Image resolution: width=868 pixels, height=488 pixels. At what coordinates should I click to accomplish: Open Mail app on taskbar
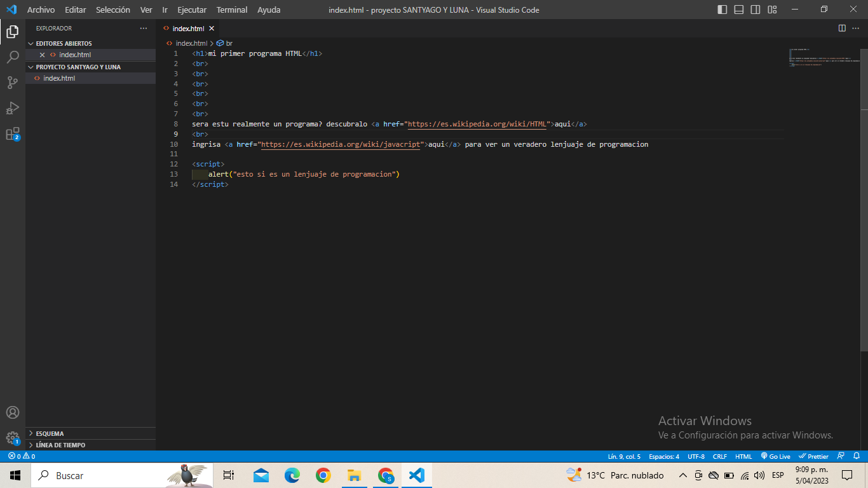(261, 475)
